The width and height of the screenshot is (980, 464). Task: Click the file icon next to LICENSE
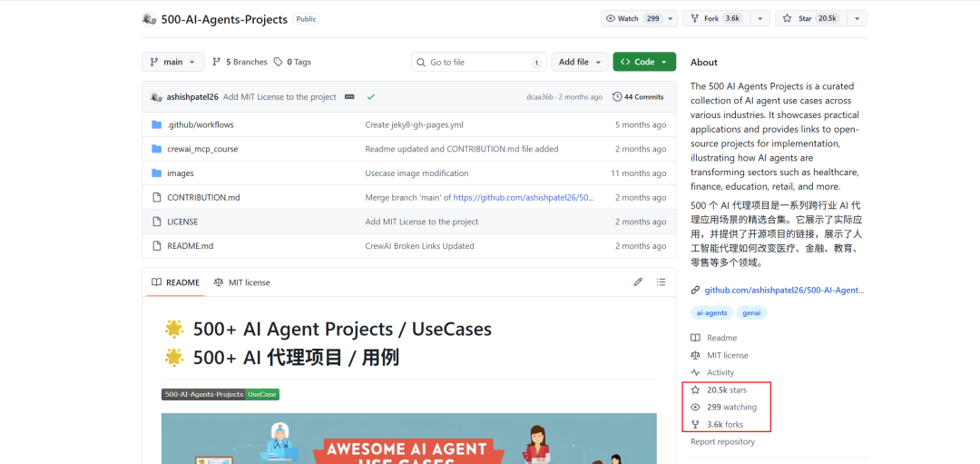click(156, 222)
